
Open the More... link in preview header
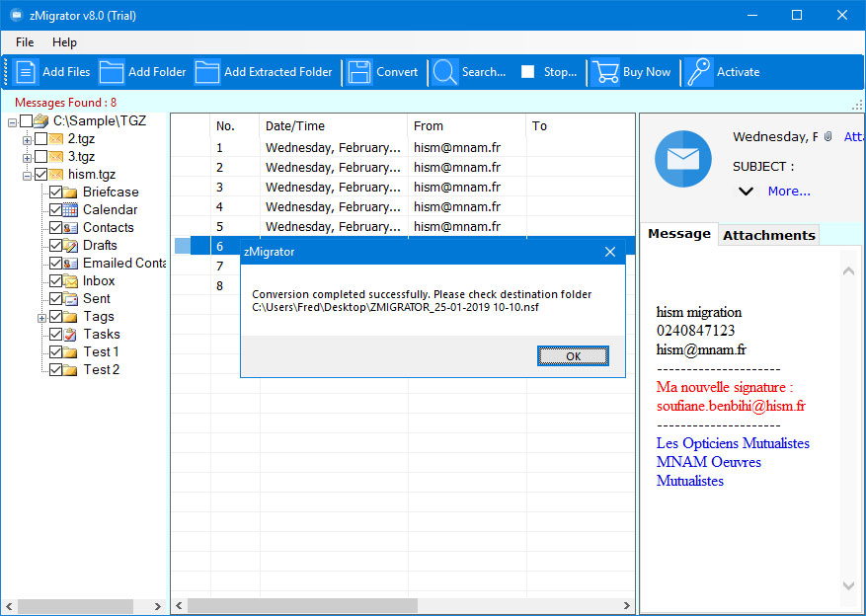[789, 192]
